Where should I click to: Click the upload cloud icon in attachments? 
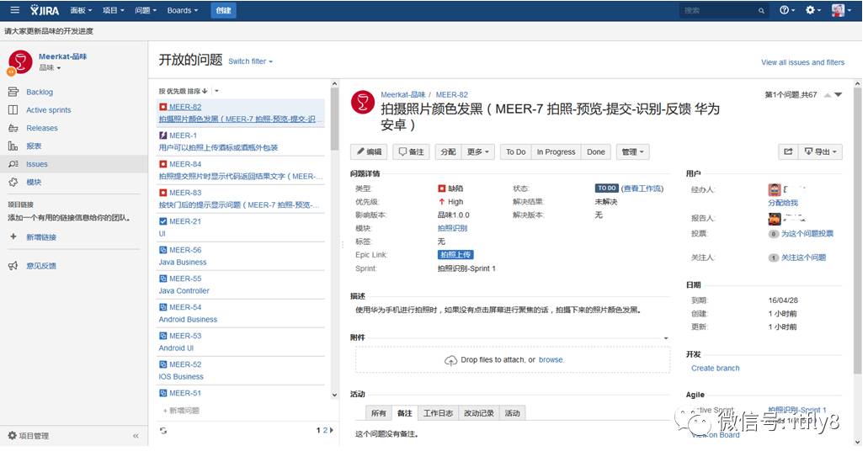[x=450, y=360]
